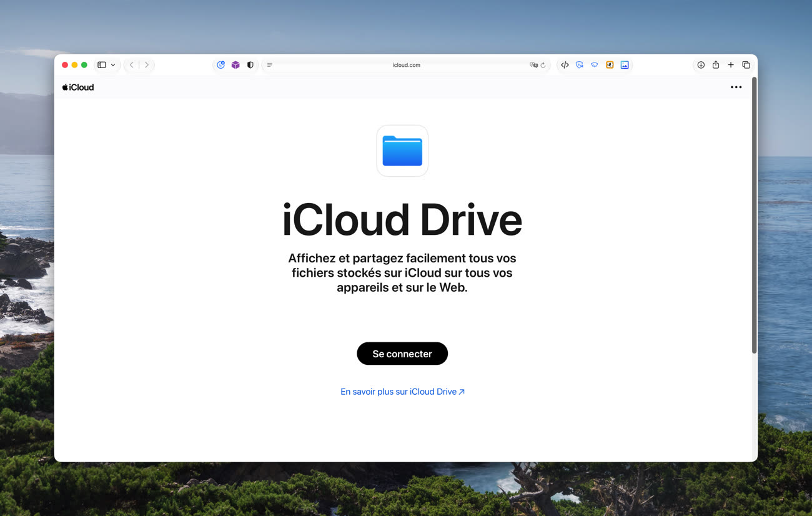Open the code brackets developer extension
The height and width of the screenshot is (516, 812).
tap(565, 65)
